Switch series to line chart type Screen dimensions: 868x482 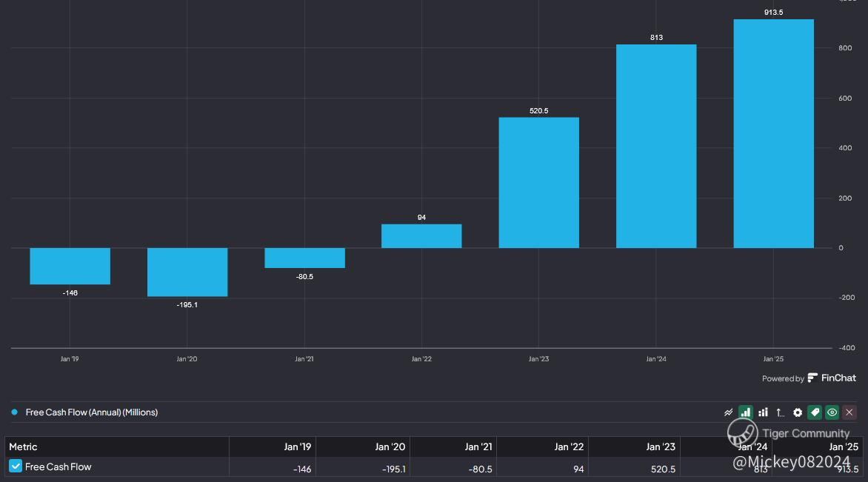729,412
